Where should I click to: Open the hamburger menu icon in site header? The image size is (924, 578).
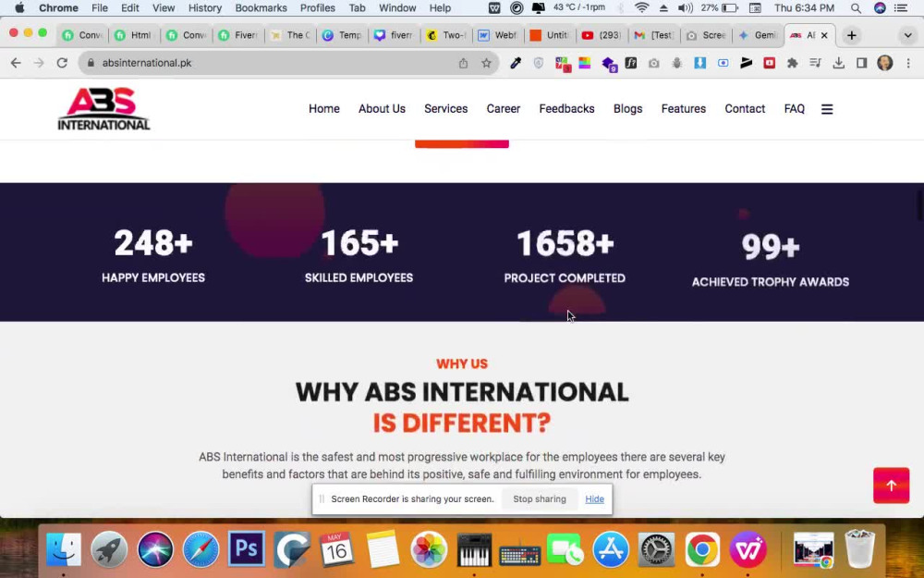(x=827, y=109)
